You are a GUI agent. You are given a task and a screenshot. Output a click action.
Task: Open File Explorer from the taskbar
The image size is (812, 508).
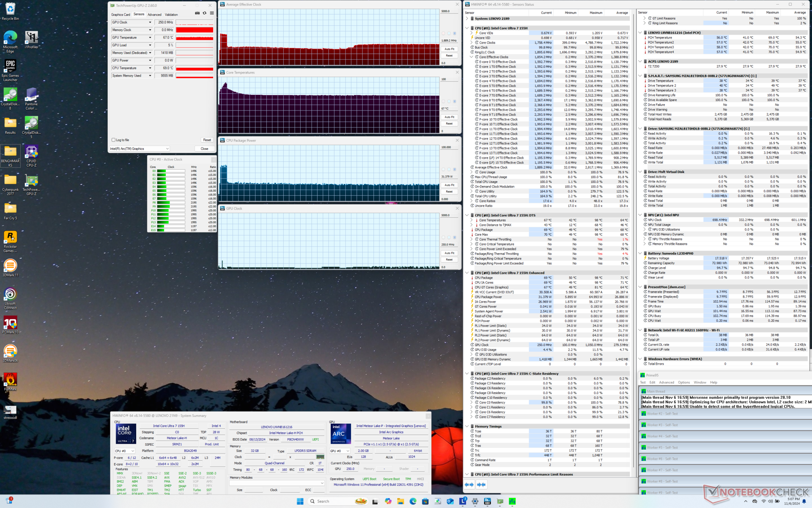401,501
